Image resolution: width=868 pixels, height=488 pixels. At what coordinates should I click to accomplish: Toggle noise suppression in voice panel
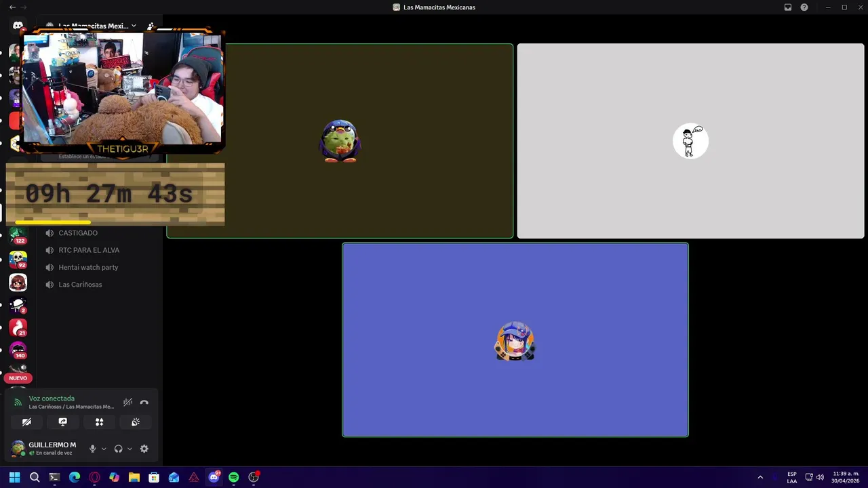tap(127, 402)
